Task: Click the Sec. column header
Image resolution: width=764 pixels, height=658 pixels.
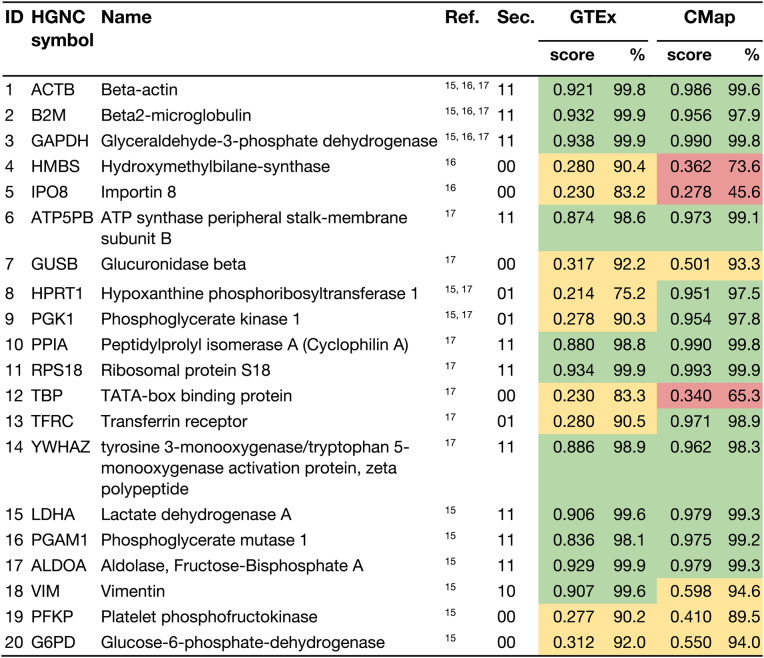Action: tap(516, 18)
